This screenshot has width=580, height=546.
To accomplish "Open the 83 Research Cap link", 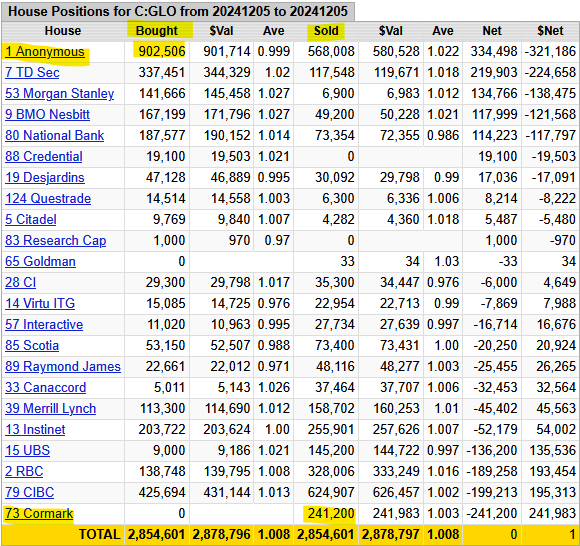I will [x=55, y=240].
